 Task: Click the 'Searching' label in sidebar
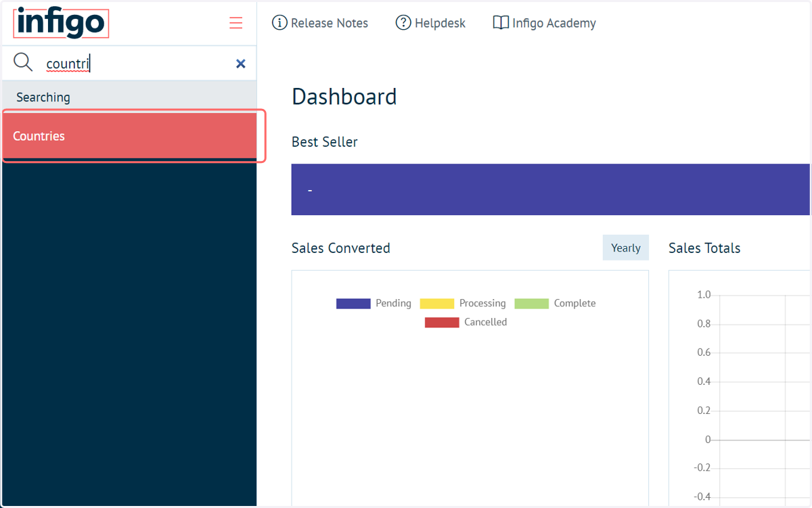(x=43, y=97)
